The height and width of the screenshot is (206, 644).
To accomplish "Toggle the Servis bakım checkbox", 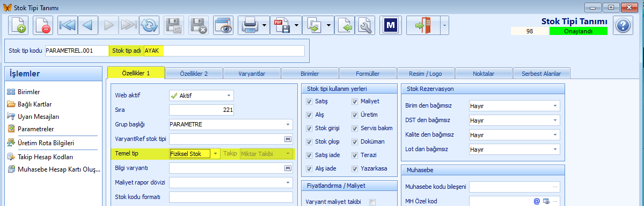I will pos(355,128).
